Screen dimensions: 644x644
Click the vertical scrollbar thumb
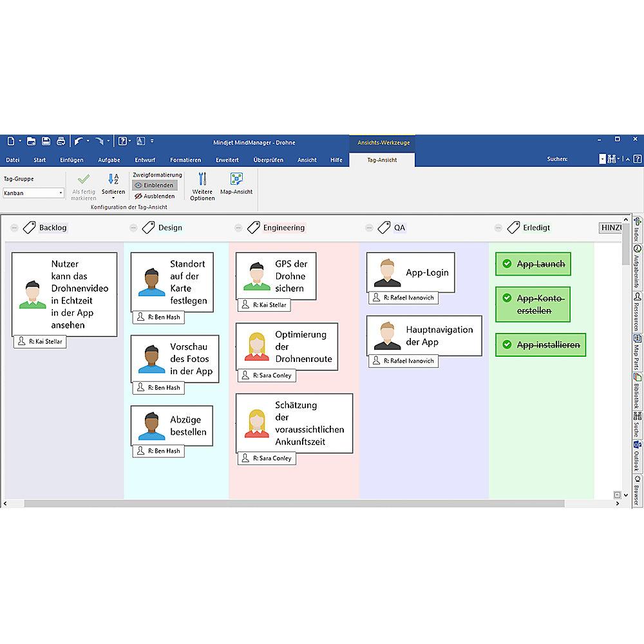[x=625, y=245]
